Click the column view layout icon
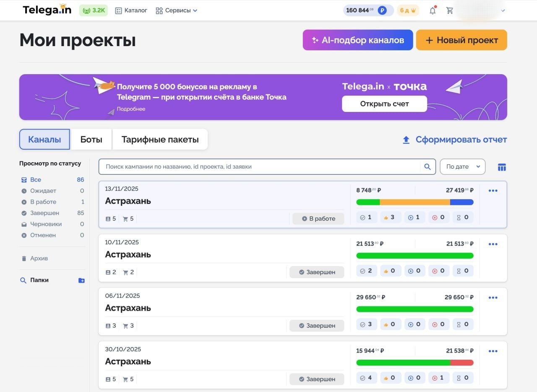Viewport: 537px width, 392px height. click(502, 167)
